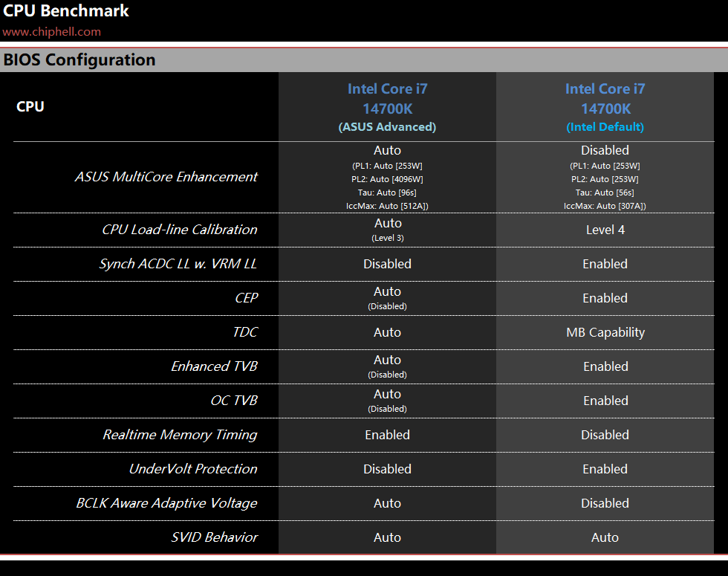The height and width of the screenshot is (576, 728).
Task: Click the Enhanced TVB row label
Action: coord(214,366)
